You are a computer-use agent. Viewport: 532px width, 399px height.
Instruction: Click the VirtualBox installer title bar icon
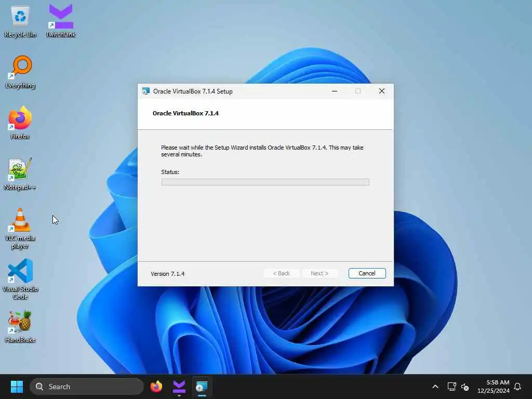point(146,91)
